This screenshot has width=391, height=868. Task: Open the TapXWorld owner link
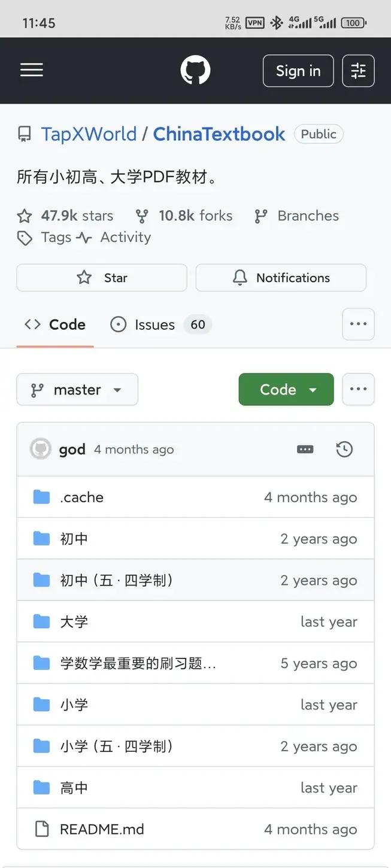(x=89, y=134)
